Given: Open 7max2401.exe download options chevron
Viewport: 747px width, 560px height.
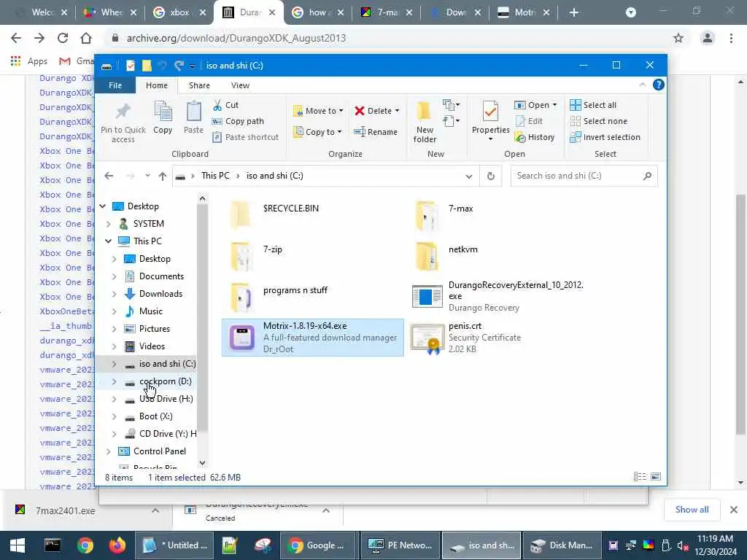Looking at the screenshot, I should coord(155,510).
